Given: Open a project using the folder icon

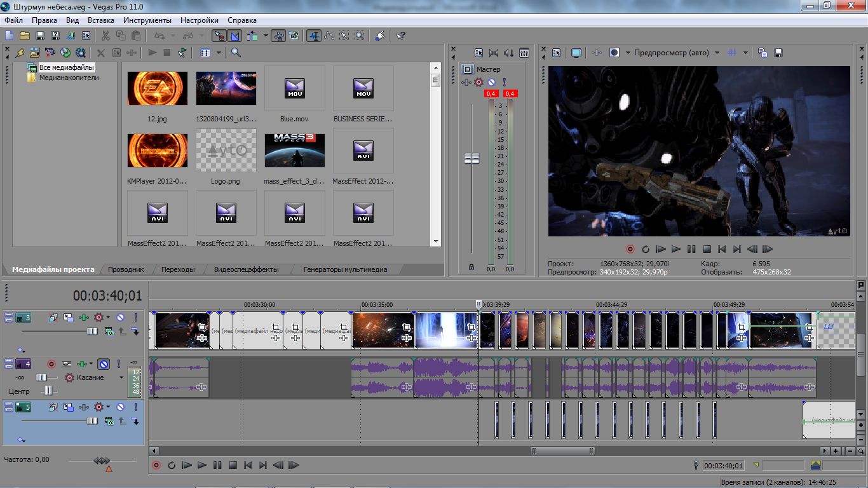Looking at the screenshot, I should coord(25,36).
